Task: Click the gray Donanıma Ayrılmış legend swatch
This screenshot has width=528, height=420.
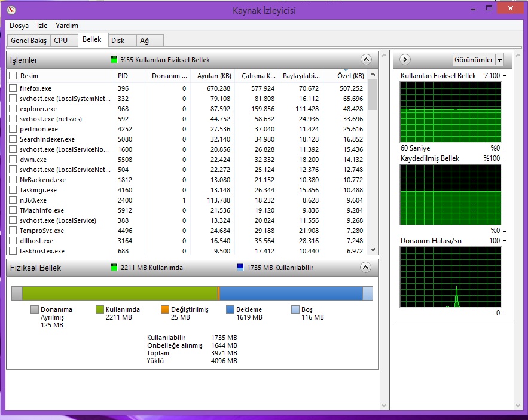Action: 34,309
